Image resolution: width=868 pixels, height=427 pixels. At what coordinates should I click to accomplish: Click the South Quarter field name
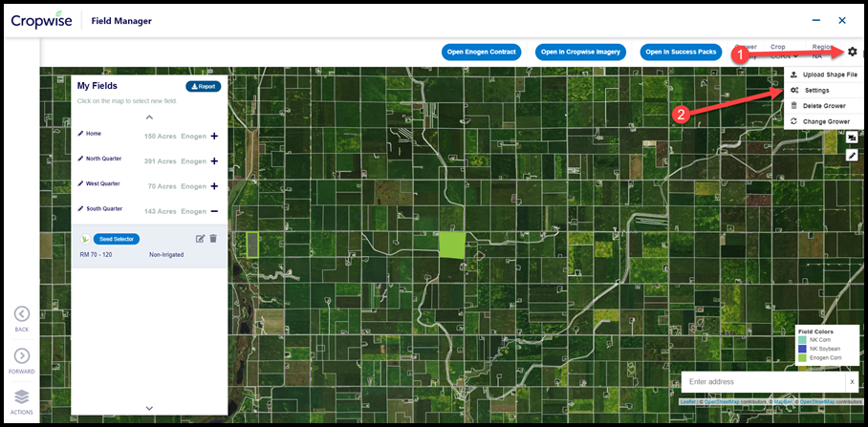pos(104,209)
